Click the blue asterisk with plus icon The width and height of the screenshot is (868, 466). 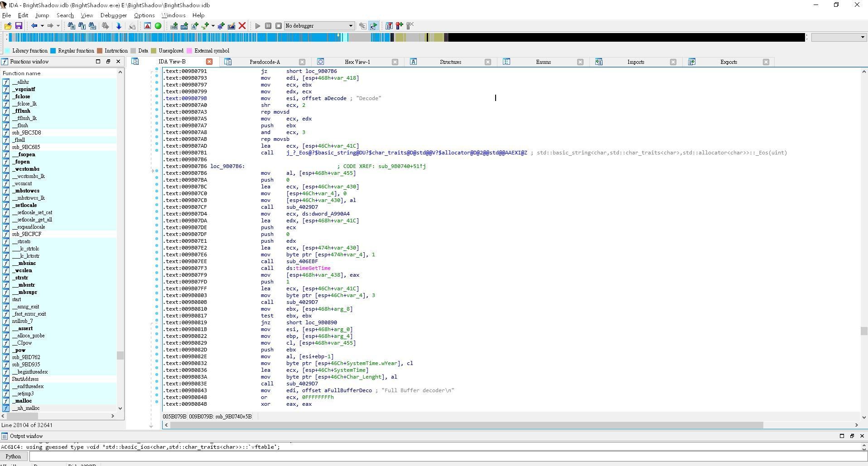(221, 26)
